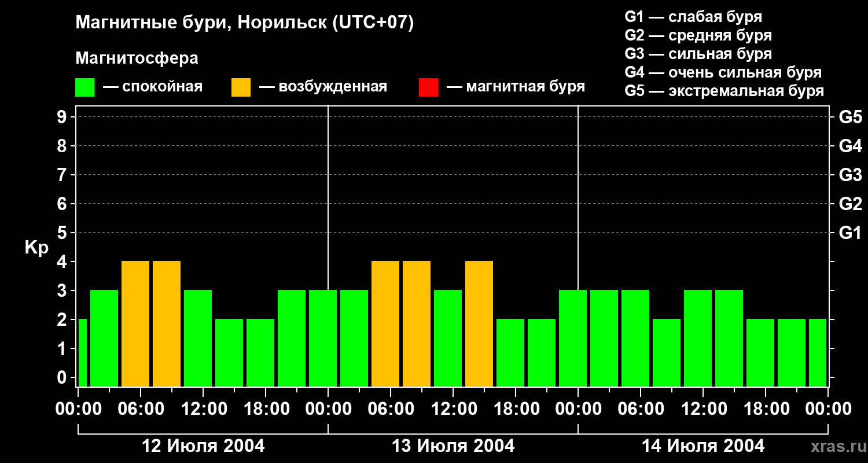This screenshot has height=463, width=868.
Task: Click the 'G4' label on right axis
Action: tap(850, 146)
